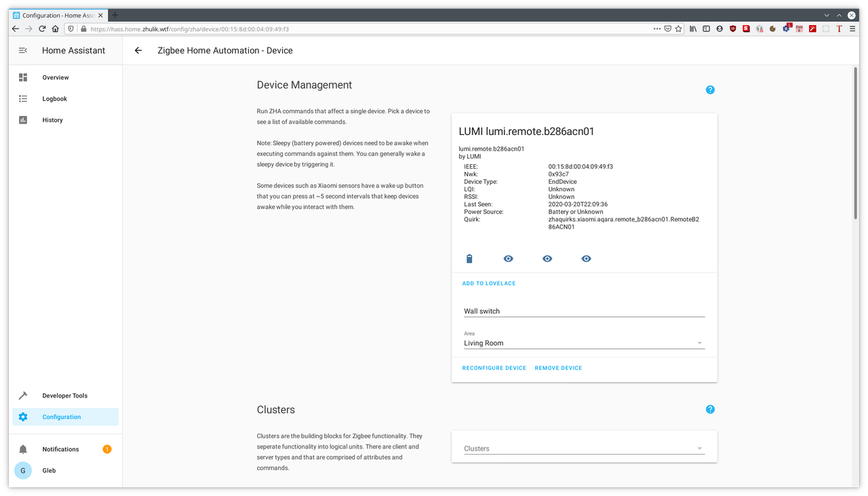
Task: Open the History page
Action: coord(65,120)
